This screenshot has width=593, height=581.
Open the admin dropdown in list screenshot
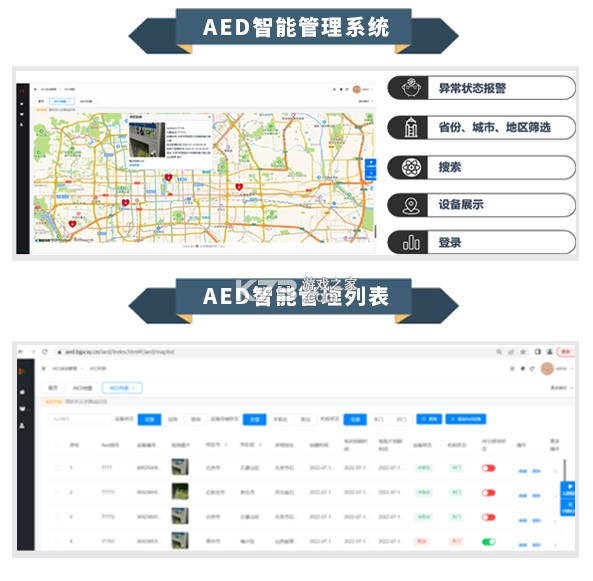(x=564, y=368)
